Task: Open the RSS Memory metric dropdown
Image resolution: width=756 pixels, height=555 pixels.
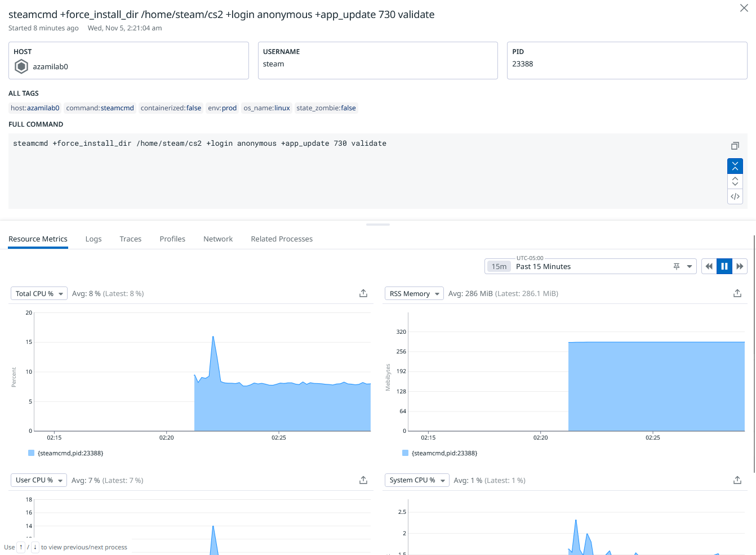Action: (x=414, y=293)
